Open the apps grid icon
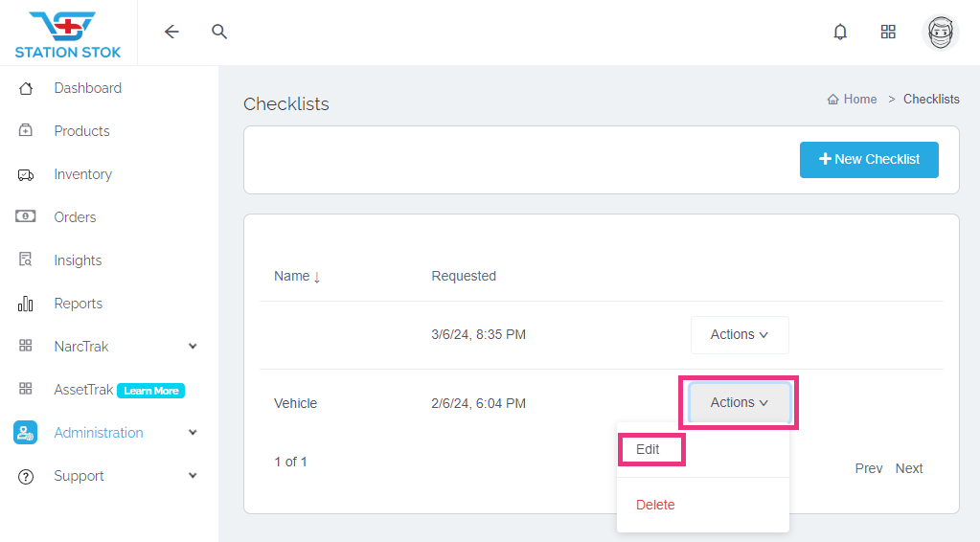 (888, 32)
